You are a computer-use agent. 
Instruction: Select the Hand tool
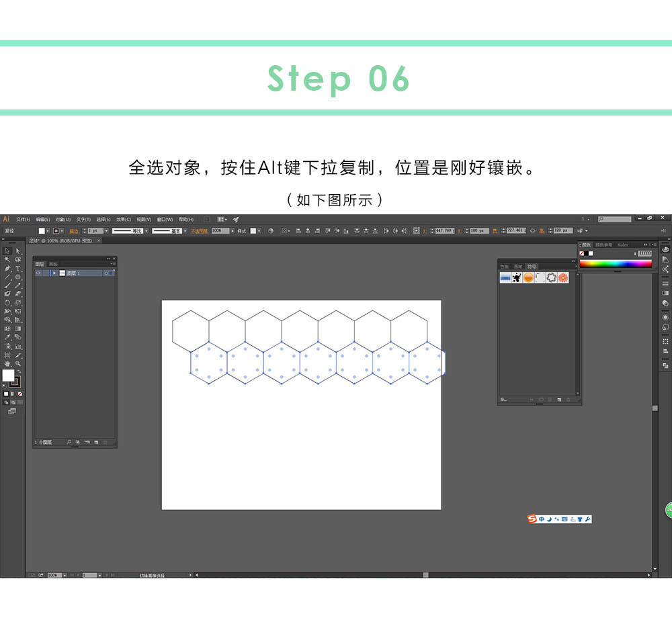tap(7, 364)
